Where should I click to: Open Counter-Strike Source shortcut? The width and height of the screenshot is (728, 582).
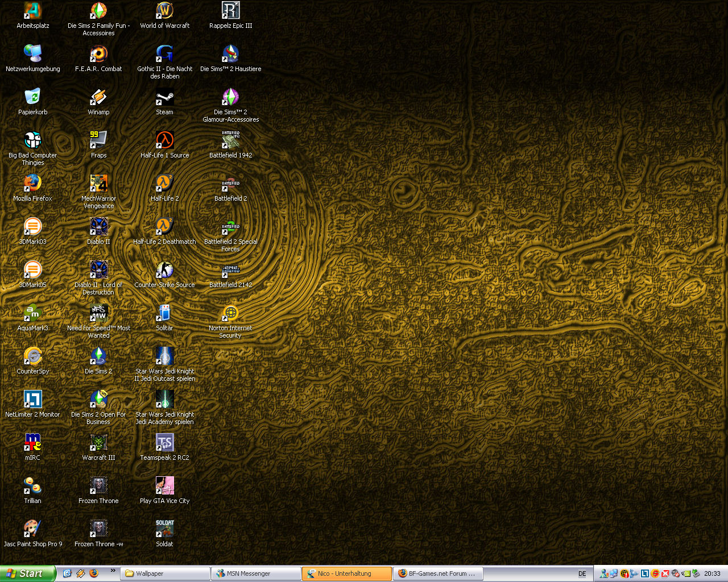tap(165, 275)
